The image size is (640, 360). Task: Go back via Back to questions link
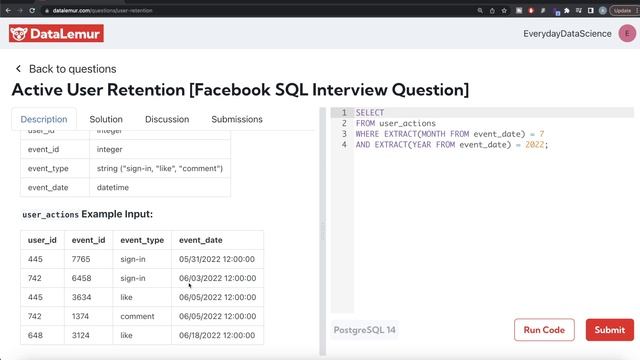click(x=72, y=69)
